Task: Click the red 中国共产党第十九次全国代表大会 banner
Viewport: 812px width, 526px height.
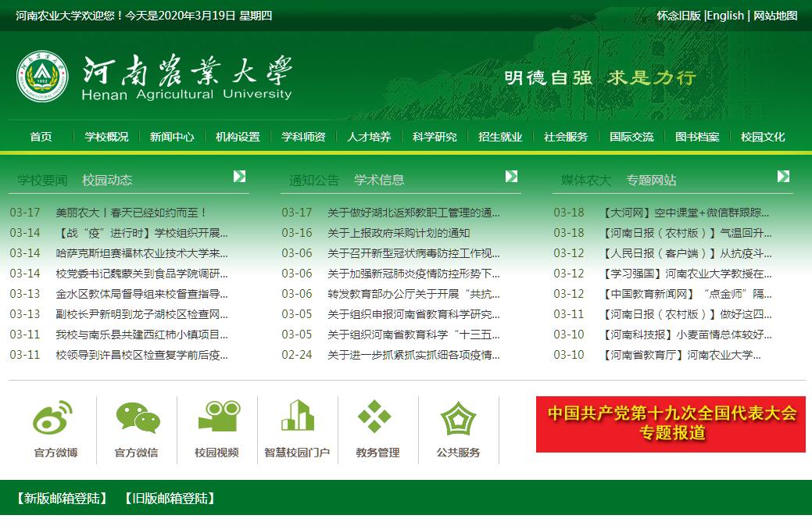Action: [x=671, y=424]
